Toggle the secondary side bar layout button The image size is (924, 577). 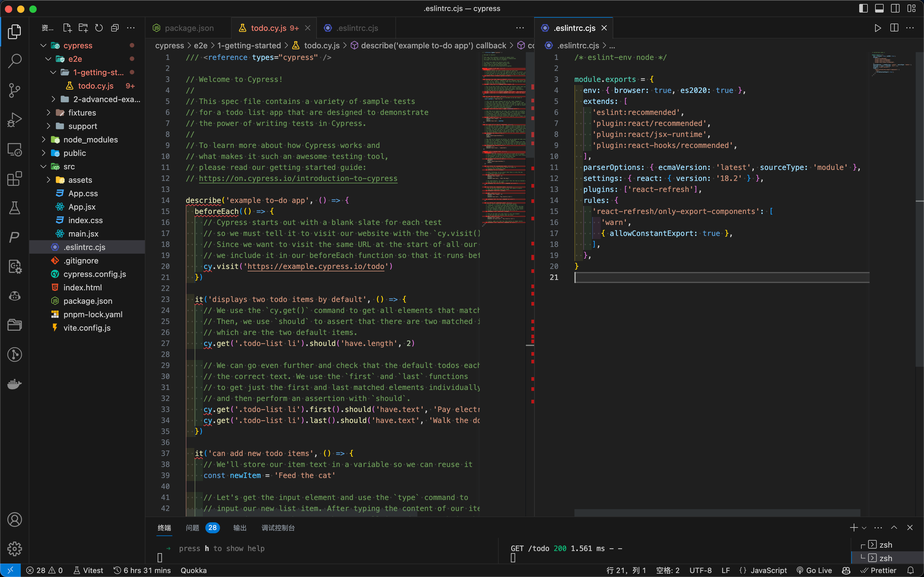tap(895, 8)
